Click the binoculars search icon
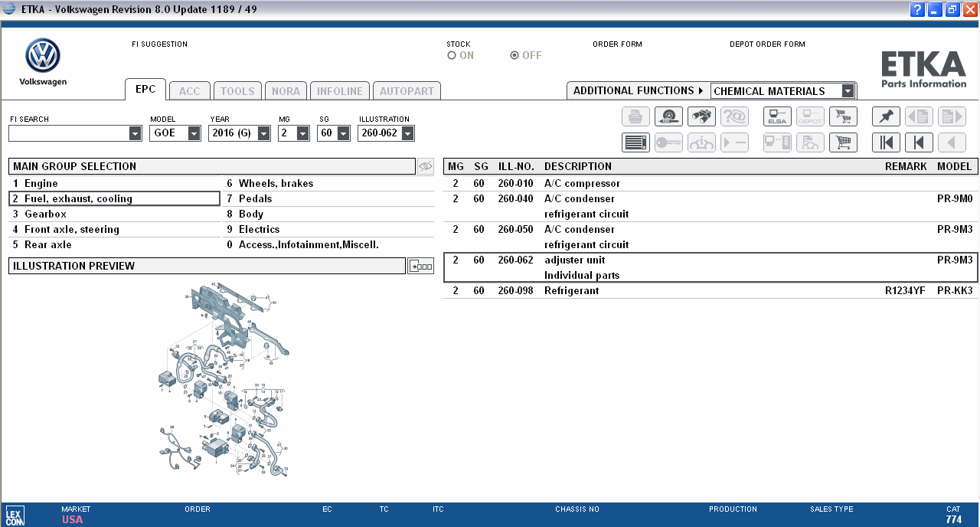This screenshot has height=527, width=980. coord(701,116)
